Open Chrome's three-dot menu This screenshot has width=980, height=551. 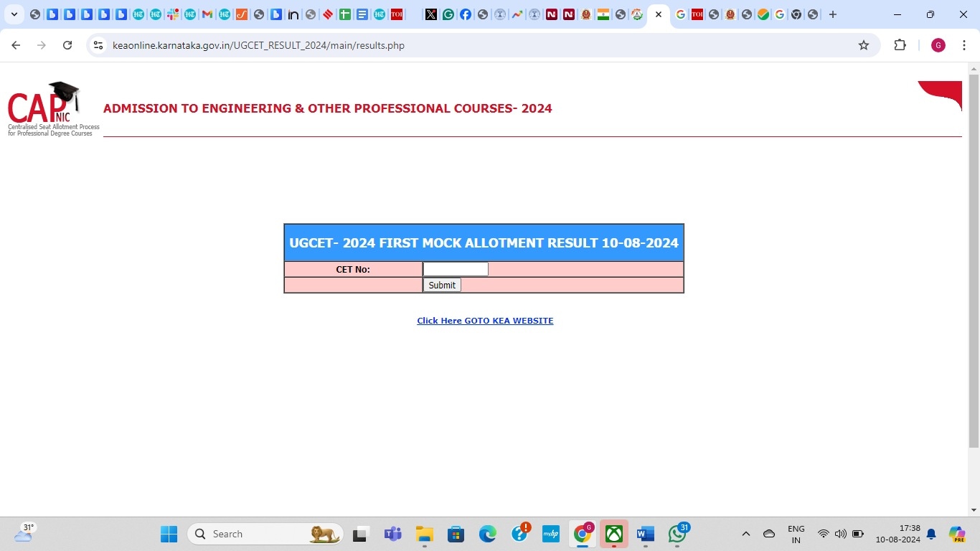pyautogui.click(x=964, y=45)
